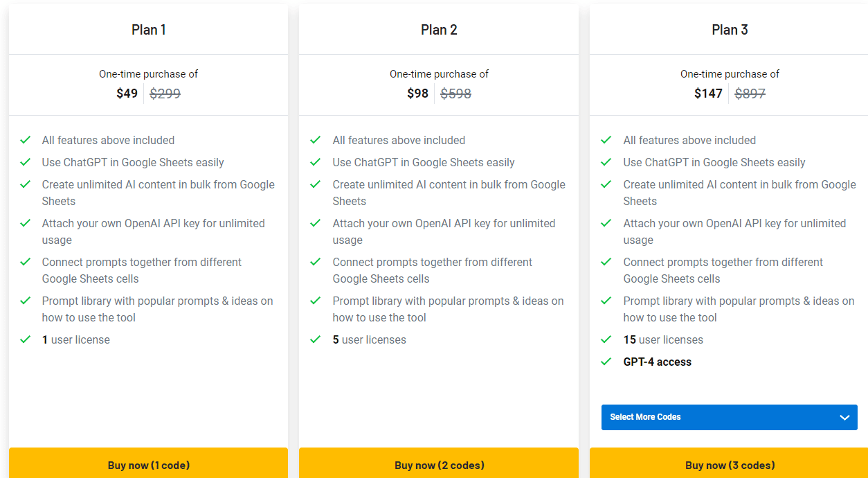Image resolution: width=868 pixels, height=478 pixels.
Task: Click the checkmark next to Plan 2's all features included
Action: pyautogui.click(x=316, y=139)
